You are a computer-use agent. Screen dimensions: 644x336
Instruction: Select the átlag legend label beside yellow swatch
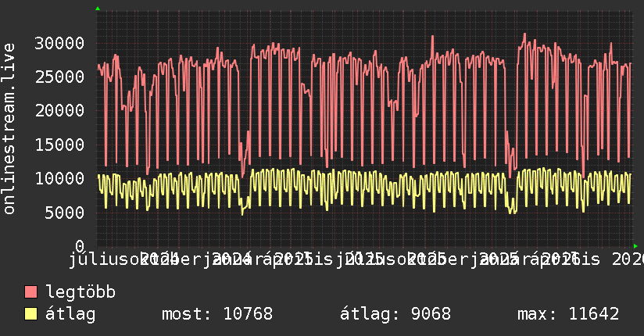pos(70,314)
